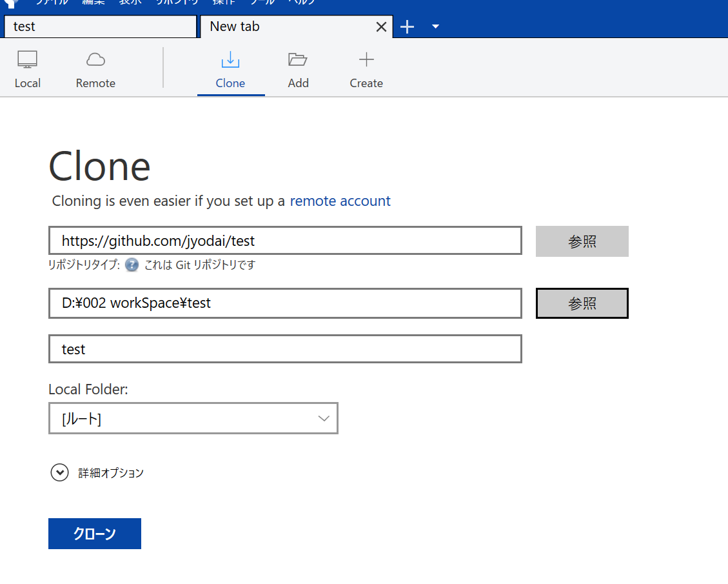Click 参照 next to the repository URL
Image resolution: width=728 pixels, height=584 pixels.
point(581,241)
